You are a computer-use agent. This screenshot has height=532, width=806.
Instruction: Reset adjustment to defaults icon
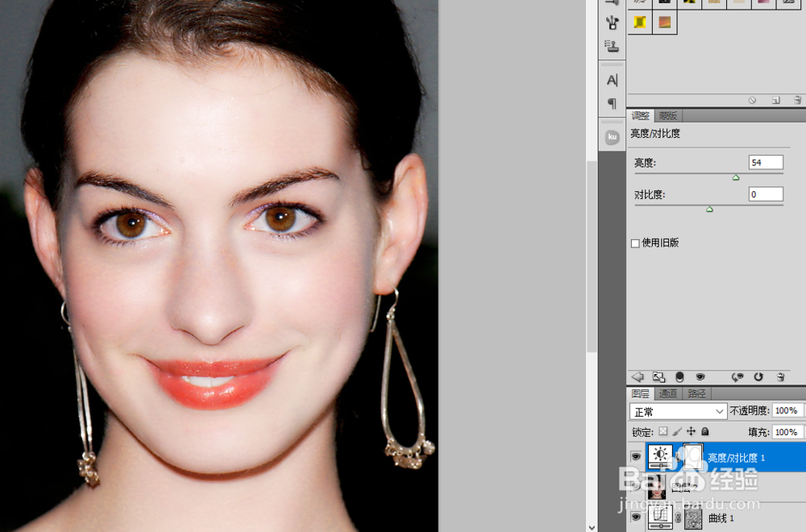coord(758,376)
